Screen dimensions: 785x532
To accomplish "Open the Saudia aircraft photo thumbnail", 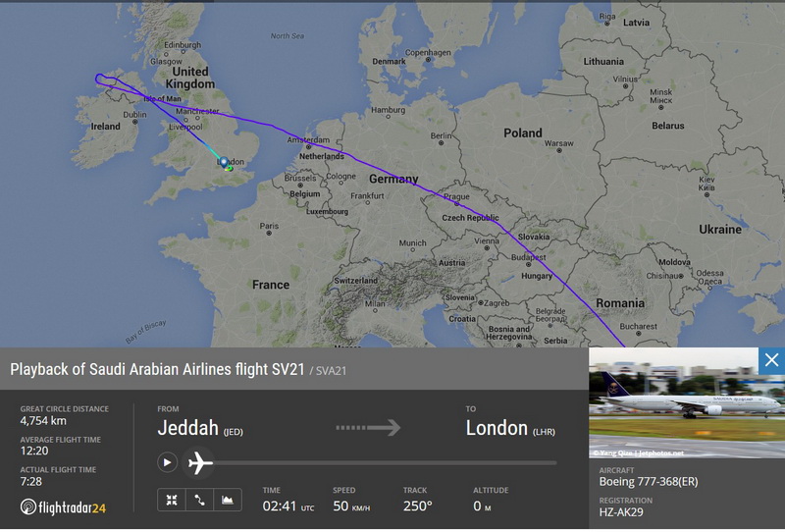I will 686,402.
